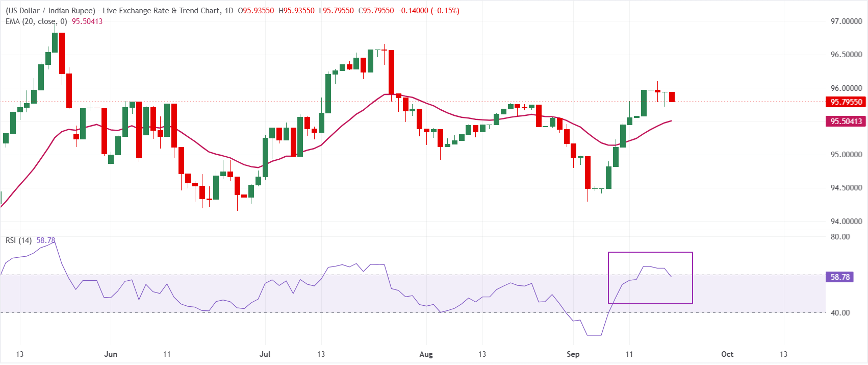868x365 pixels.
Task: Click the tall red candle at late July peak
Action: 391,72
